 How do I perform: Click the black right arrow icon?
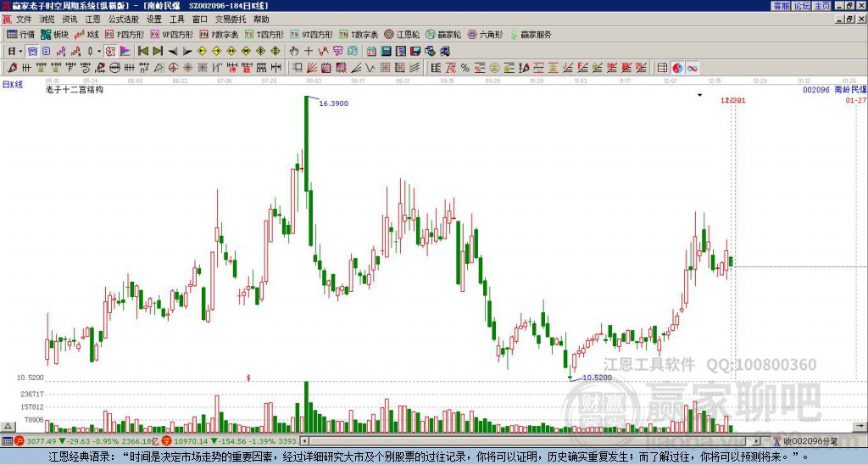[x=187, y=51]
